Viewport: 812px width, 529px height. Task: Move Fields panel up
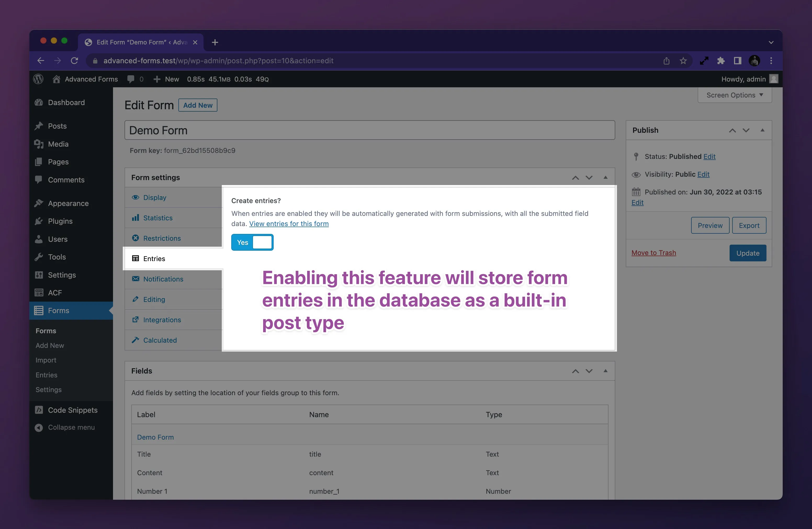[x=575, y=371]
